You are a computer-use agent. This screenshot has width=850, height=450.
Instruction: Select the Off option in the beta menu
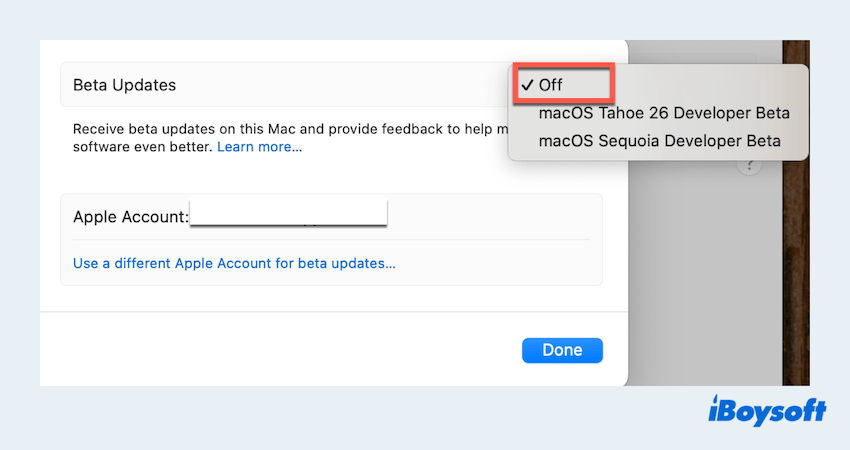coord(551,85)
